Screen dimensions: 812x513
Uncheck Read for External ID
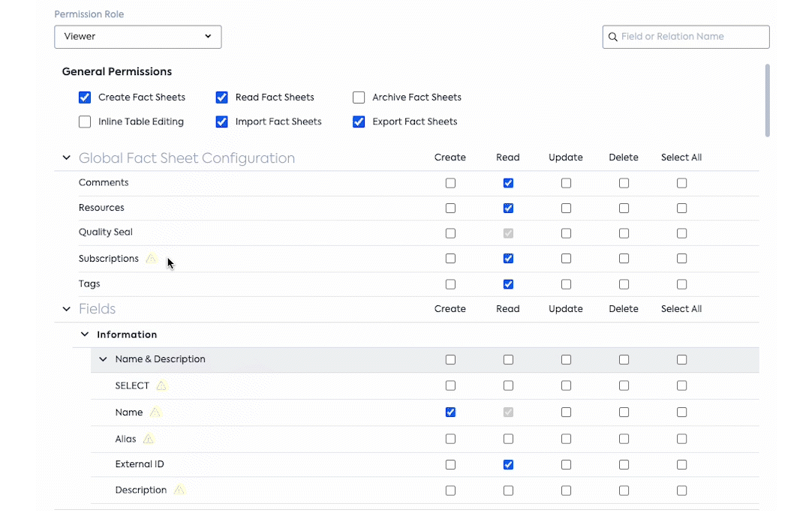tap(509, 465)
